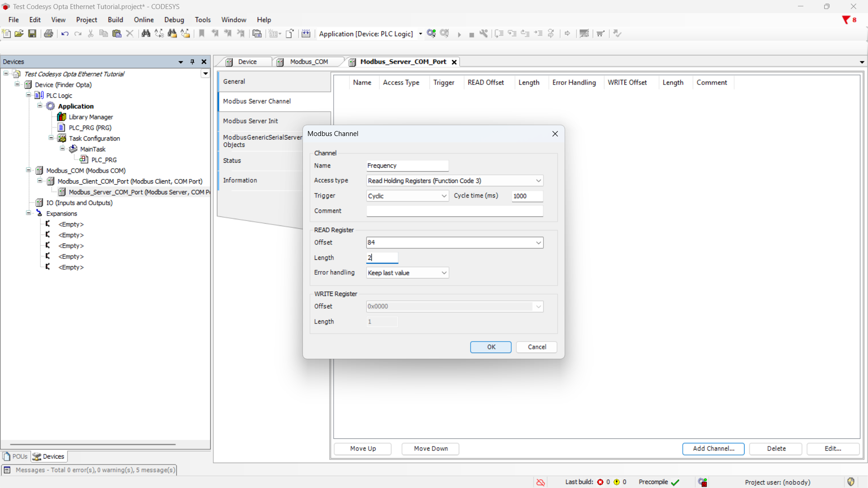This screenshot has width=868, height=488.
Task: Click the Start play toolbar icon
Action: tap(459, 34)
